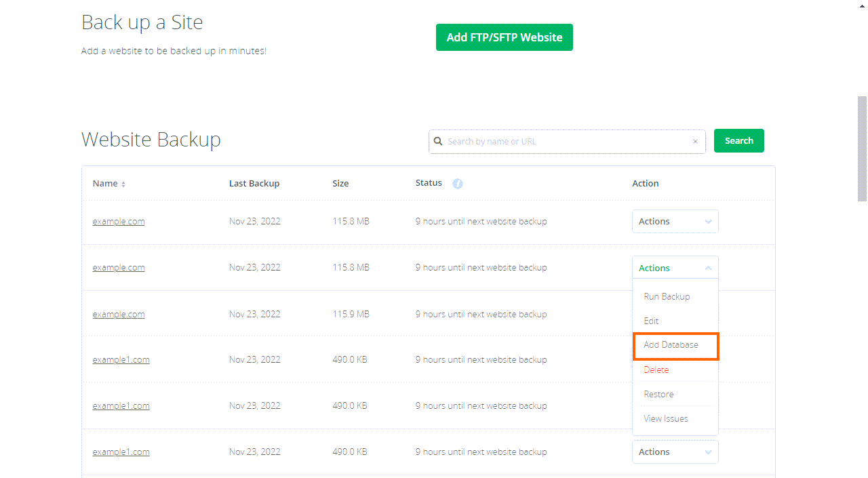The width and height of the screenshot is (868, 478).
Task: Select Restore in the Actions dropdown menu
Action: click(x=658, y=394)
